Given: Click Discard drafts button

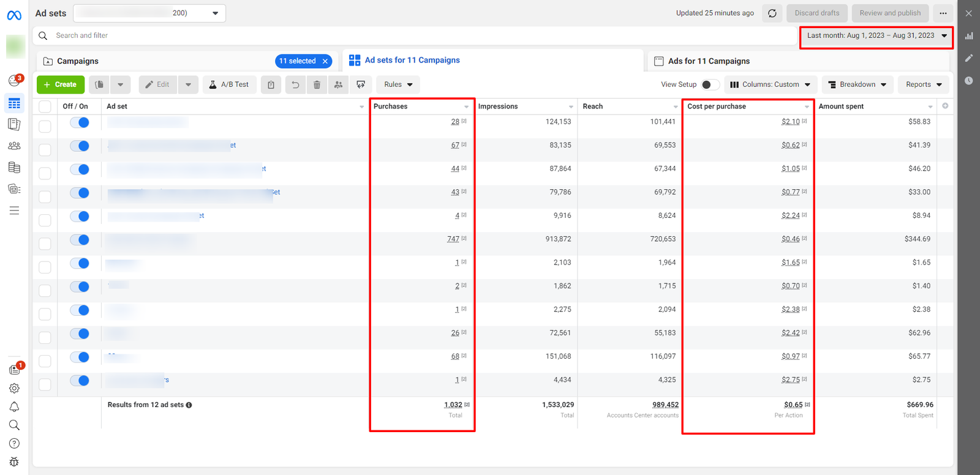Looking at the screenshot, I should pos(817,13).
